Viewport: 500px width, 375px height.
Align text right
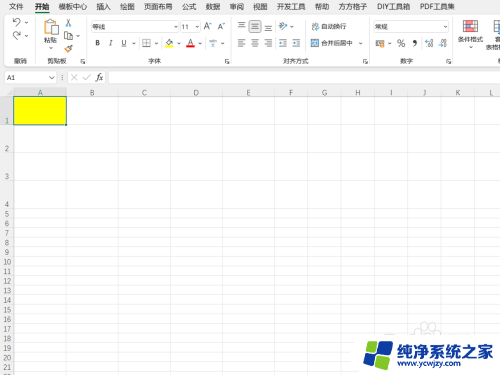point(268,43)
